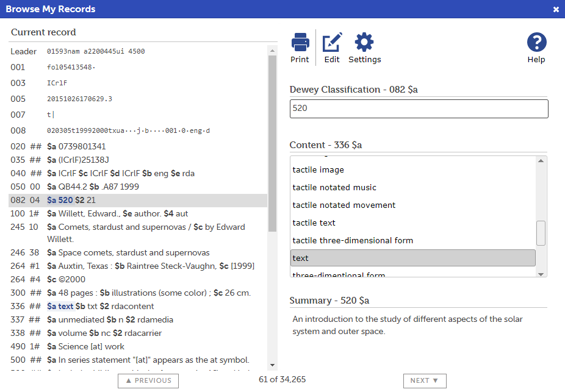This screenshot has height=392, width=565.
Task: Open the Edit record tool
Action: pyautogui.click(x=332, y=48)
